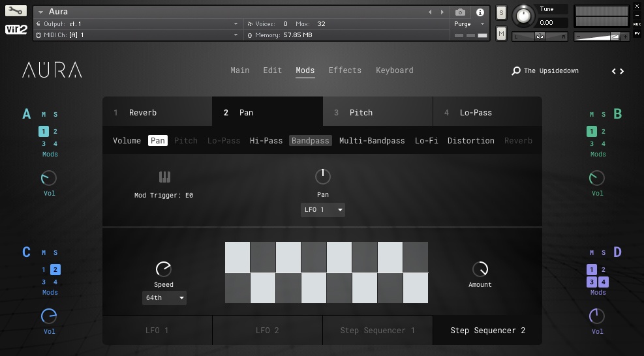Viewport: 644px width, 356px height.
Task: Solo layer D
Action: click(604, 252)
